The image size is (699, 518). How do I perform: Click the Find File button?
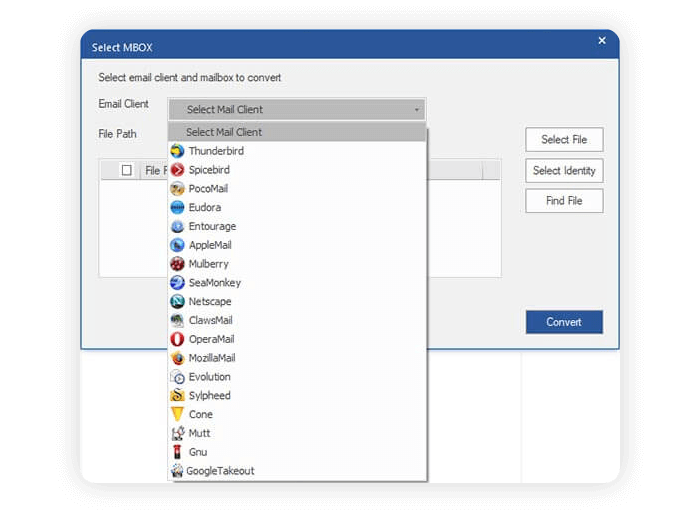(564, 201)
